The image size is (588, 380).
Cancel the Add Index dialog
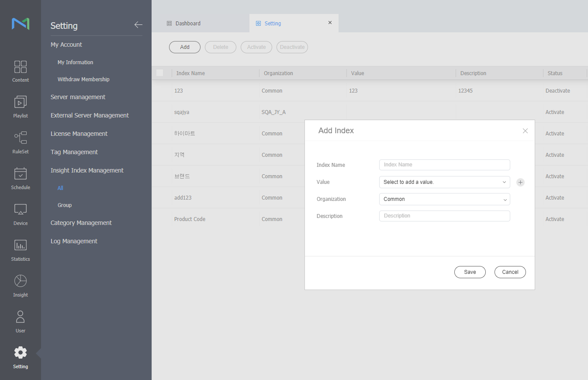[x=510, y=272]
